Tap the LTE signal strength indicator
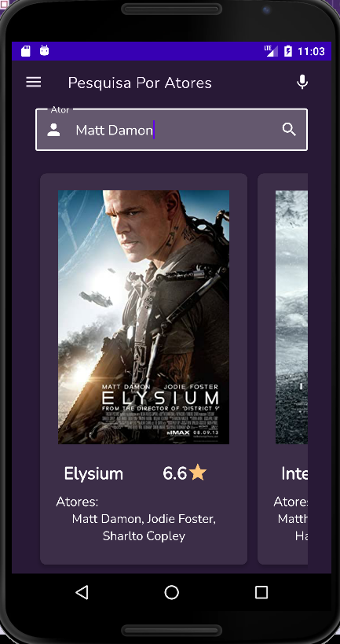 pyautogui.click(x=271, y=51)
